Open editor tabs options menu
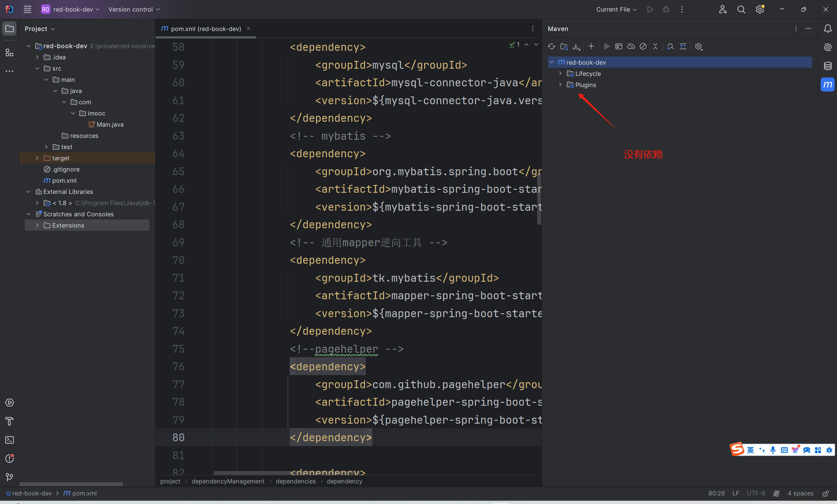The height and width of the screenshot is (504, 837). click(x=533, y=28)
